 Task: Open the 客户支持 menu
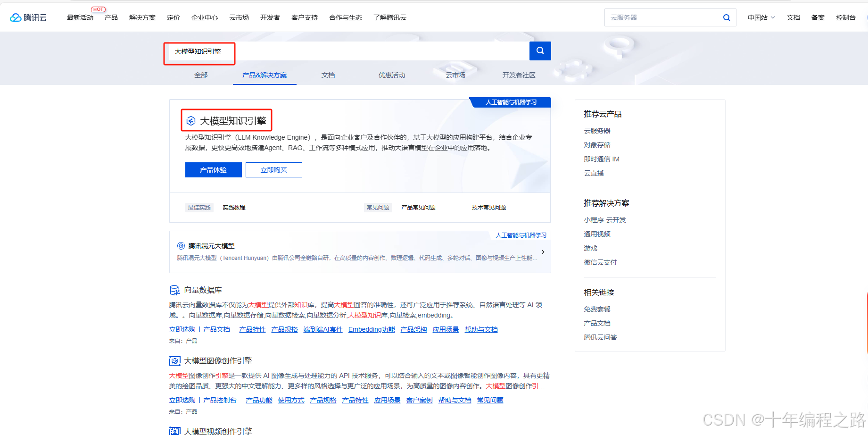[305, 17]
